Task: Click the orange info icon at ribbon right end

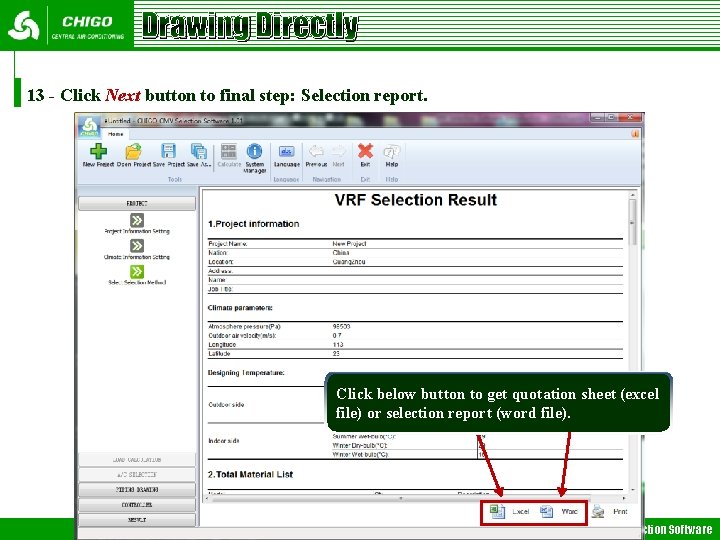Action: tap(635, 134)
